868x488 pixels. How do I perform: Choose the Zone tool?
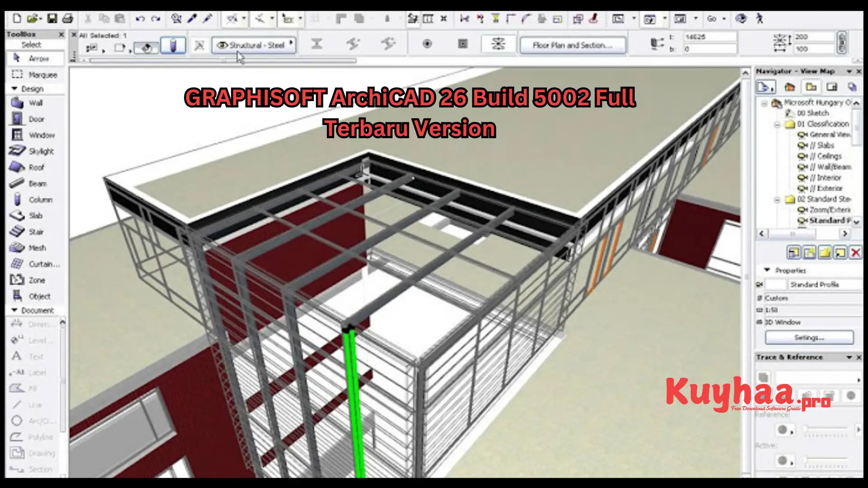click(x=35, y=280)
